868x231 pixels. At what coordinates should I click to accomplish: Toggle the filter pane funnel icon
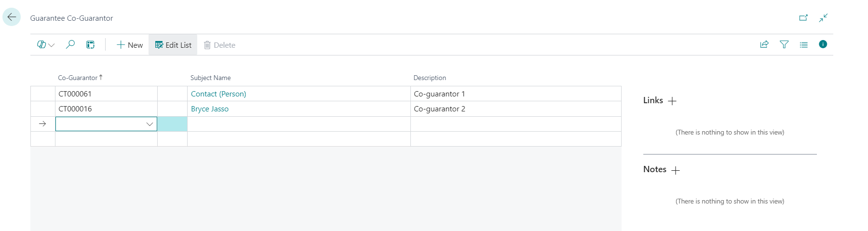click(784, 44)
